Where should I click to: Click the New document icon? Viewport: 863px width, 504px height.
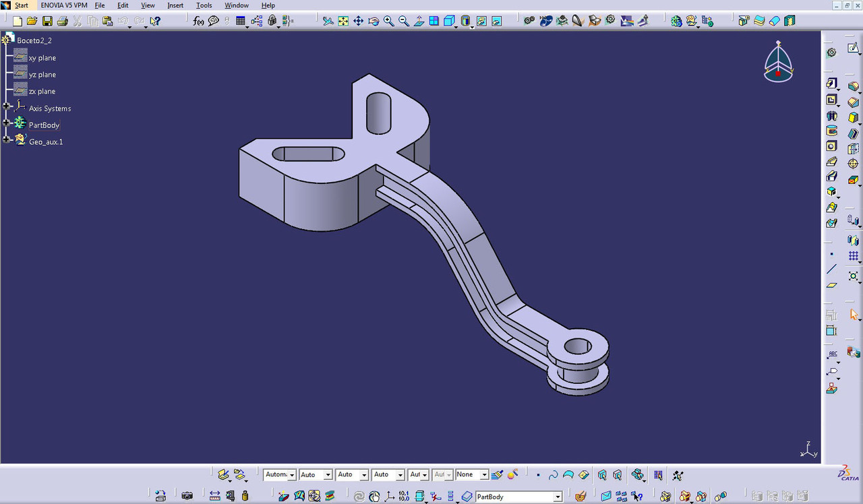[x=18, y=21]
